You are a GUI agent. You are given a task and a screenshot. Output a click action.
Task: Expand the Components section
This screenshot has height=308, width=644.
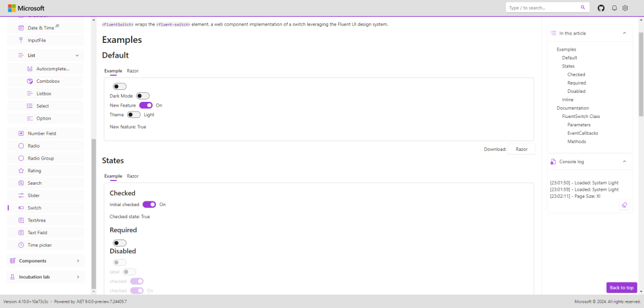tap(78, 261)
